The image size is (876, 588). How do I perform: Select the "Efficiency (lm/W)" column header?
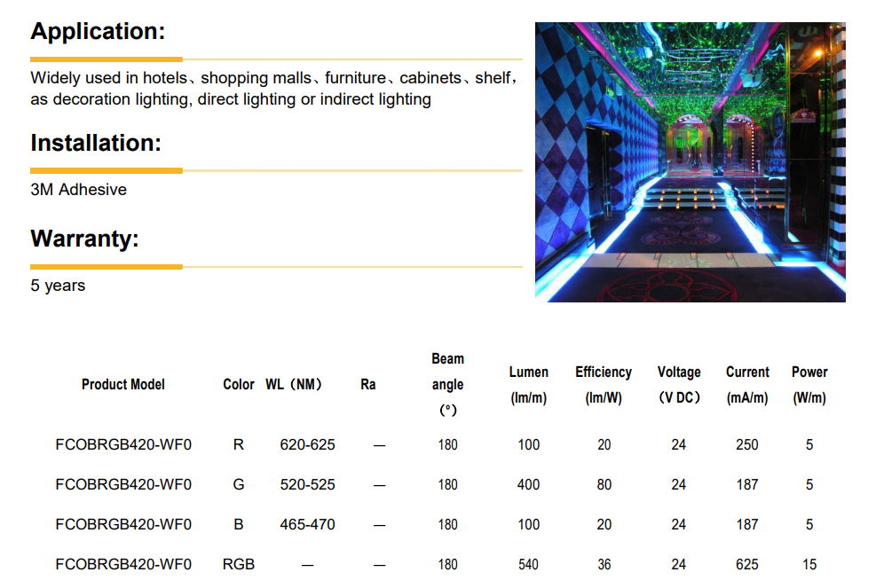pos(604,385)
